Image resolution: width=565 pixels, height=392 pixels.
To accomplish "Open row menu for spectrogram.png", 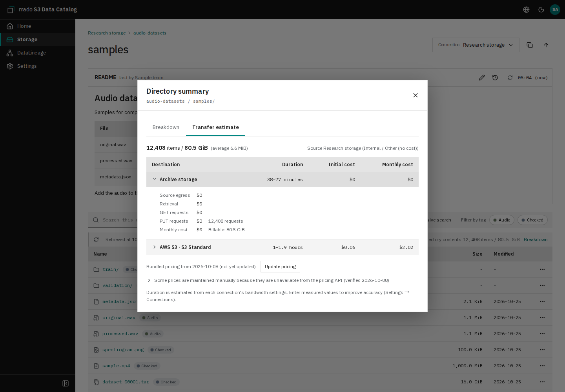I will (542, 350).
